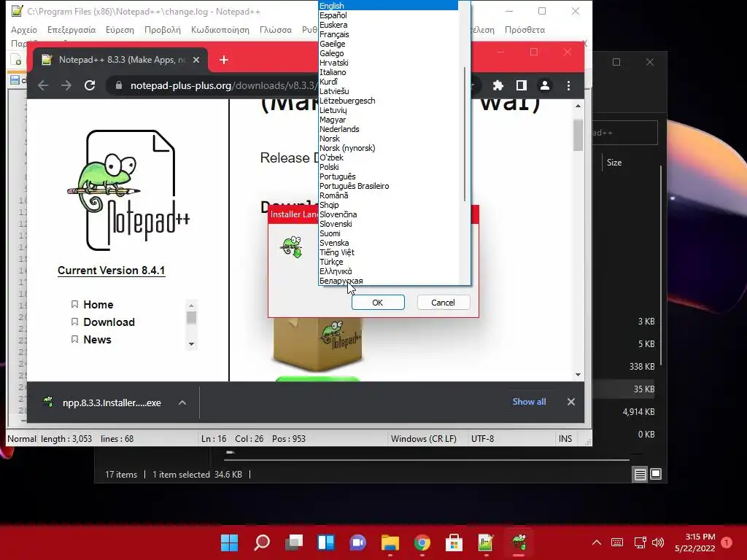Select Kurdî language entry
This screenshot has width=747, height=560.
[x=388, y=82]
